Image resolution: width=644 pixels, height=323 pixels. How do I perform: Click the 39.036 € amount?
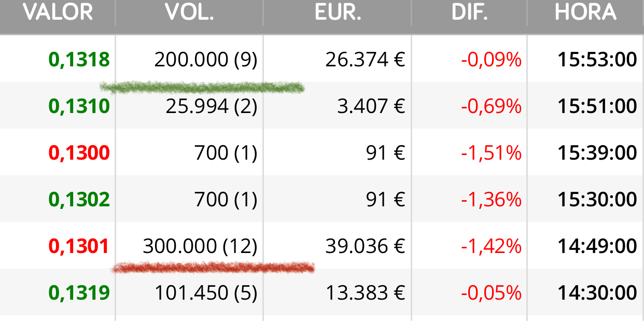(x=365, y=246)
